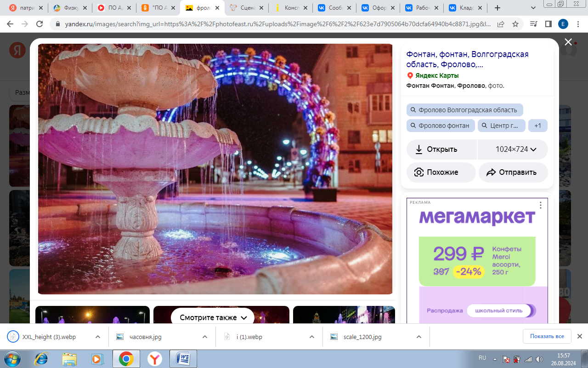This screenshot has height=368, width=588.
Task: Open the media control icon in toolbar
Action: coord(533,24)
